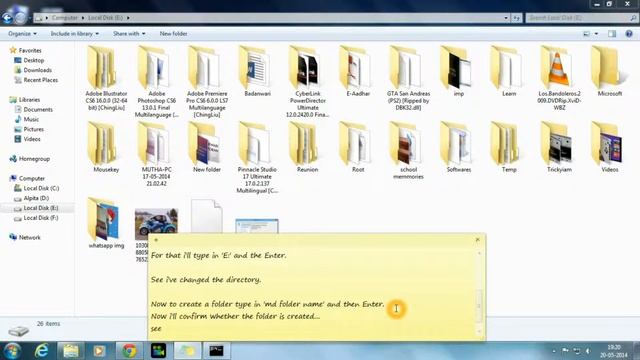
Task: Open the Adobe Photoshop CS6 folder
Action: click(x=156, y=82)
